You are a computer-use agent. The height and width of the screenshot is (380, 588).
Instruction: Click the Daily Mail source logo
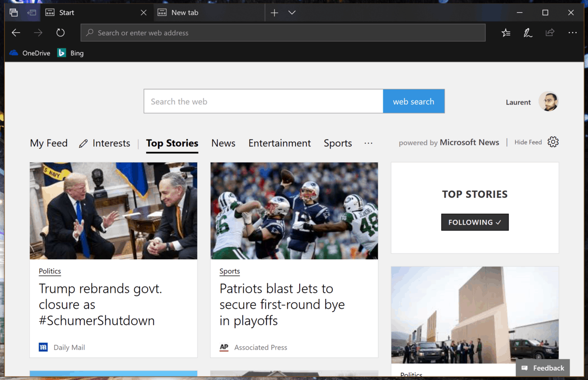[43, 347]
